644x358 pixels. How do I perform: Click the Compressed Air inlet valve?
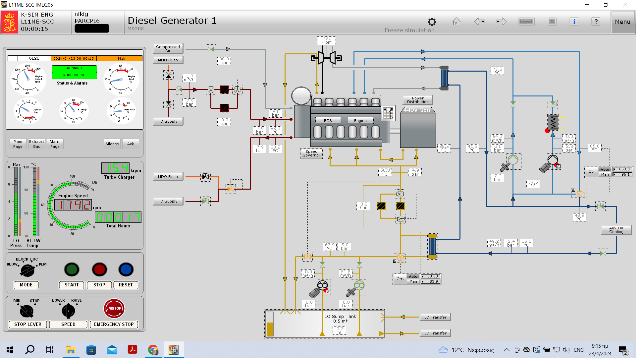coord(211,49)
